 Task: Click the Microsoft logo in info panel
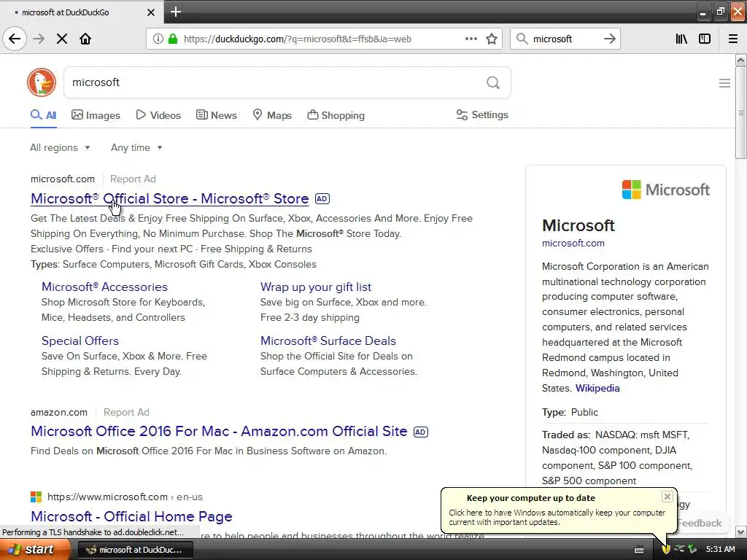[x=665, y=190]
